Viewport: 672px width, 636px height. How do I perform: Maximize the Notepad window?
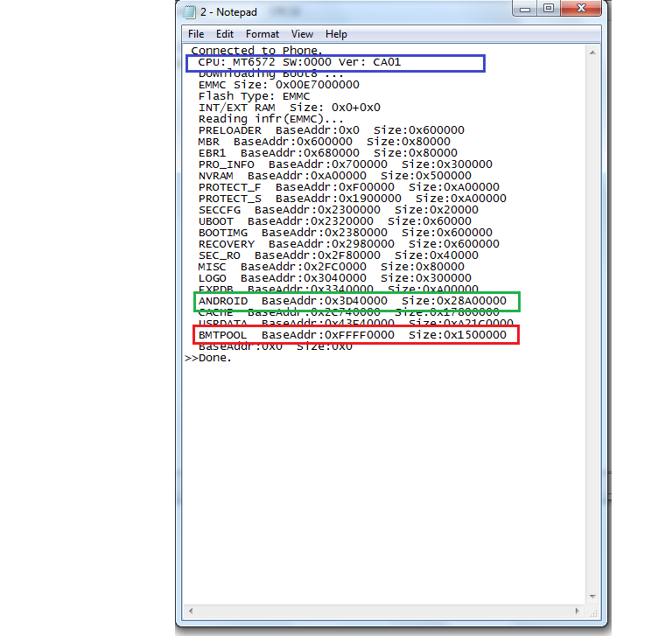click(548, 9)
